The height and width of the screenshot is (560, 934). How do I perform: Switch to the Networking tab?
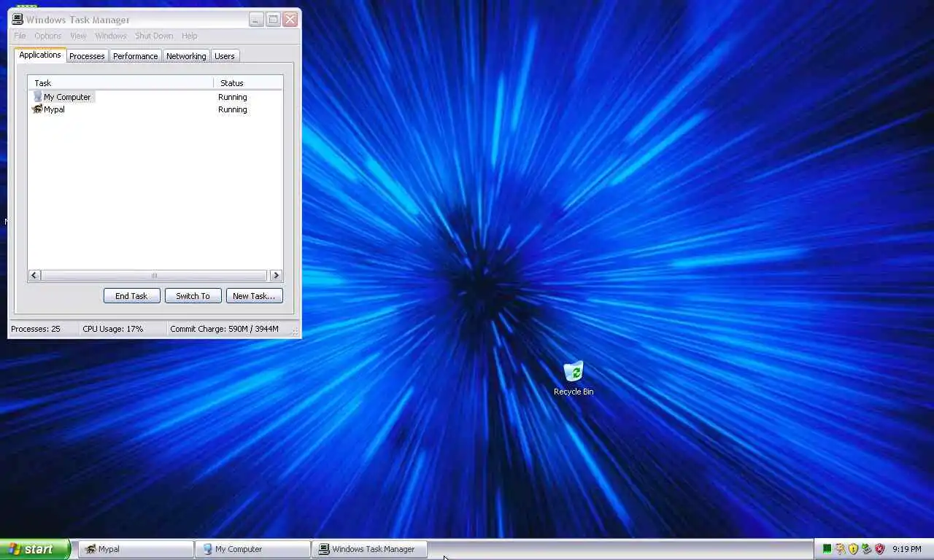(x=186, y=56)
